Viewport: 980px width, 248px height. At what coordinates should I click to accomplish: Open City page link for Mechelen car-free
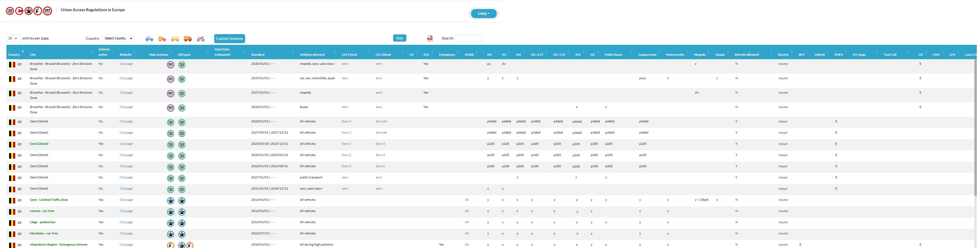[x=126, y=234]
